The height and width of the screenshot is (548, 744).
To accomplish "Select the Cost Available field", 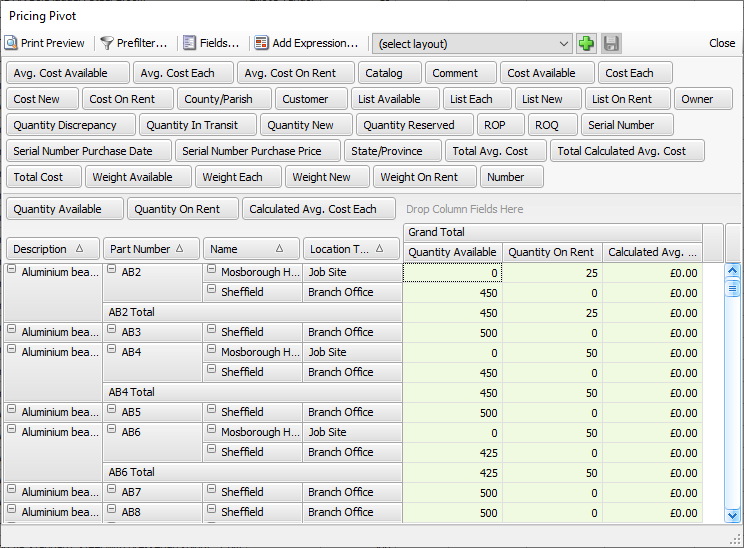I will pos(547,73).
